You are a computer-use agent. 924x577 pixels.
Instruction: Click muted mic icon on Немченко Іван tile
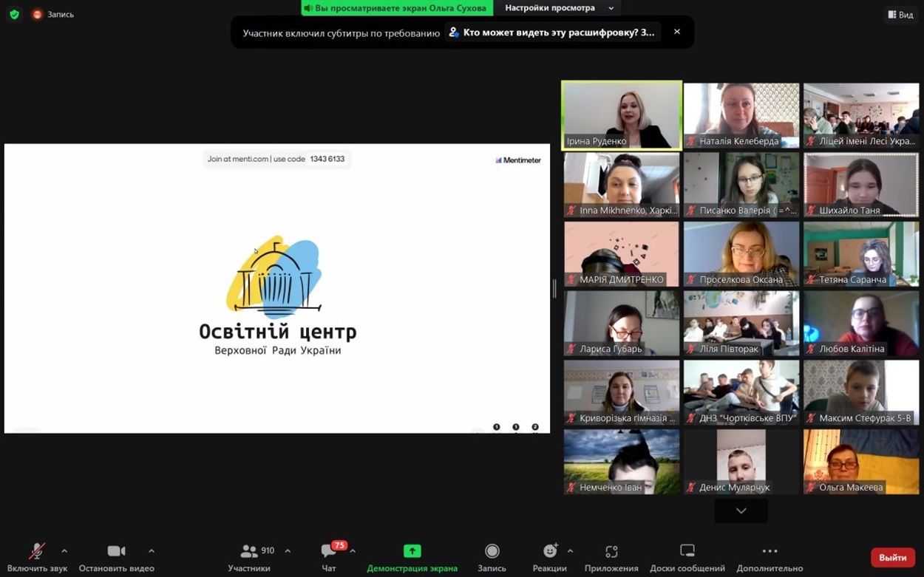click(571, 487)
